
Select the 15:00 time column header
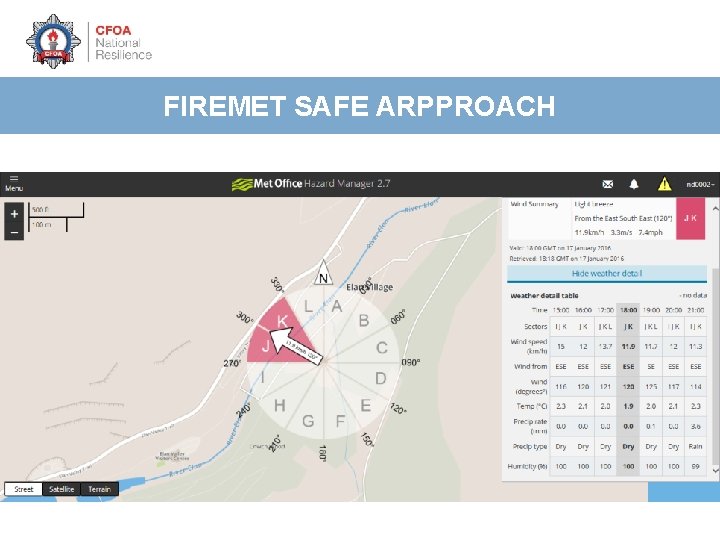point(561,310)
